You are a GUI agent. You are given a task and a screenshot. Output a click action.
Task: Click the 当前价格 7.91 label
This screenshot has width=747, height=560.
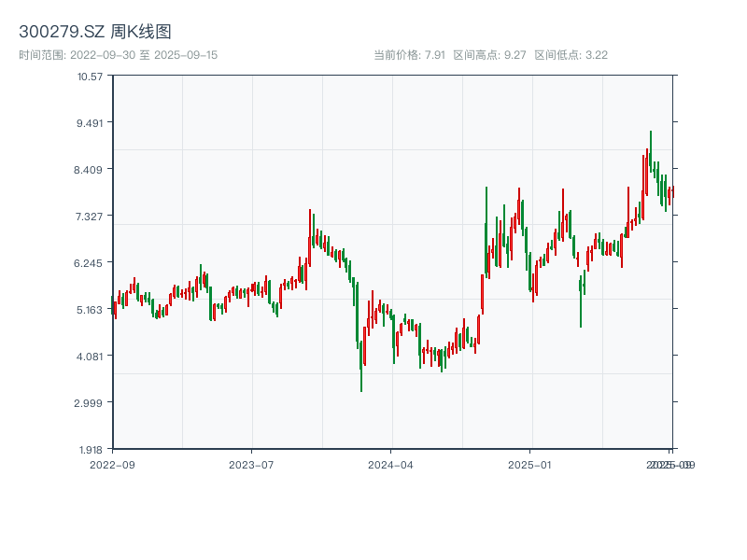click(409, 55)
